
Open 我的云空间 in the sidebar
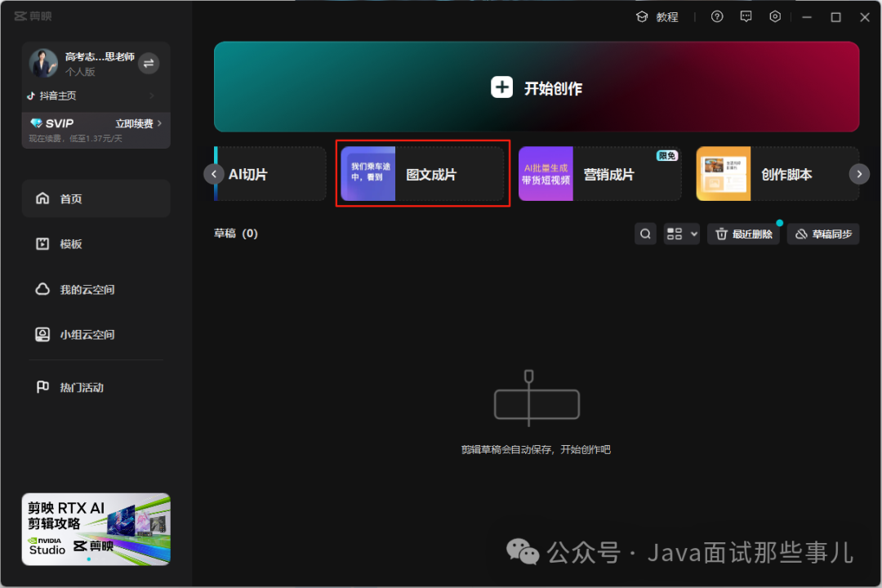(x=96, y=289)
